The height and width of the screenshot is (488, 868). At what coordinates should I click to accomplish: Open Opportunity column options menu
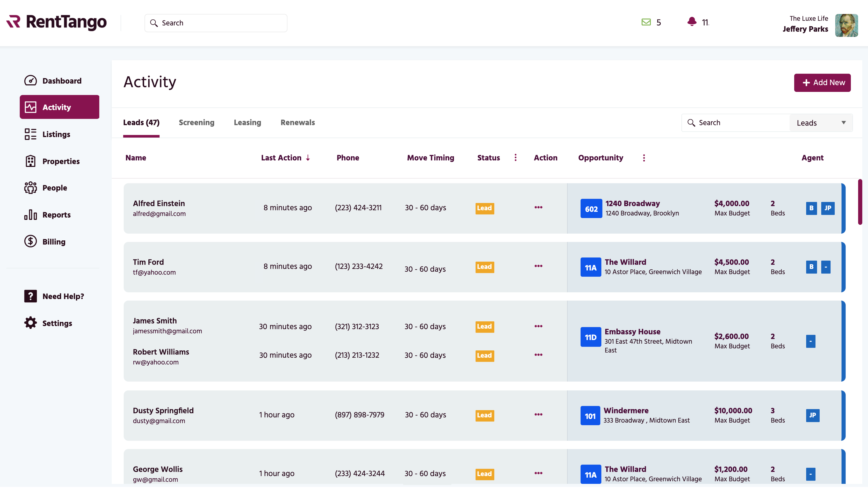pyautogui.click(x=644, y=158)
